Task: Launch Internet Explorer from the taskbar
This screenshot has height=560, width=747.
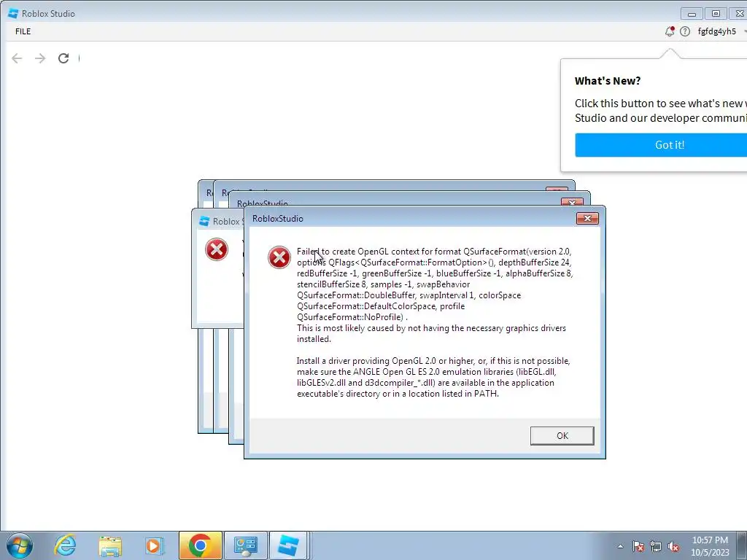Action: (x=65, y=545)
